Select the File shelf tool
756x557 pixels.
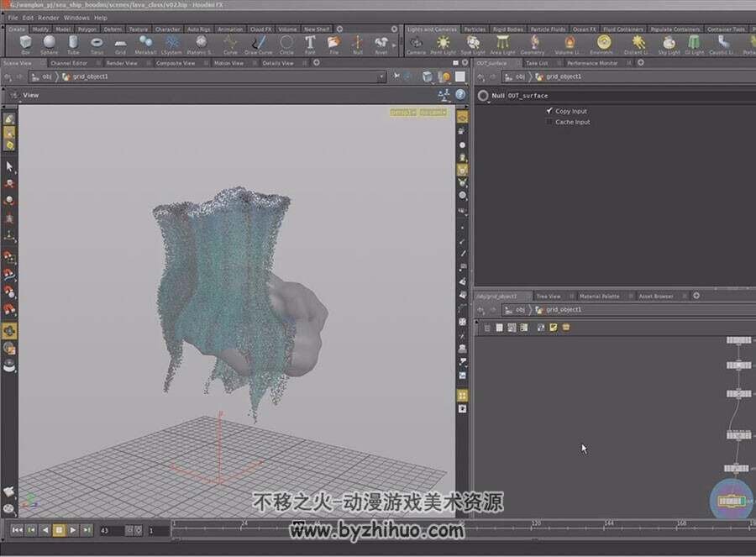point(333,45)
